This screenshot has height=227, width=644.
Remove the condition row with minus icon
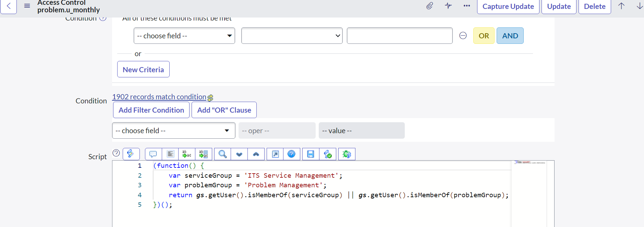point(463,36)
